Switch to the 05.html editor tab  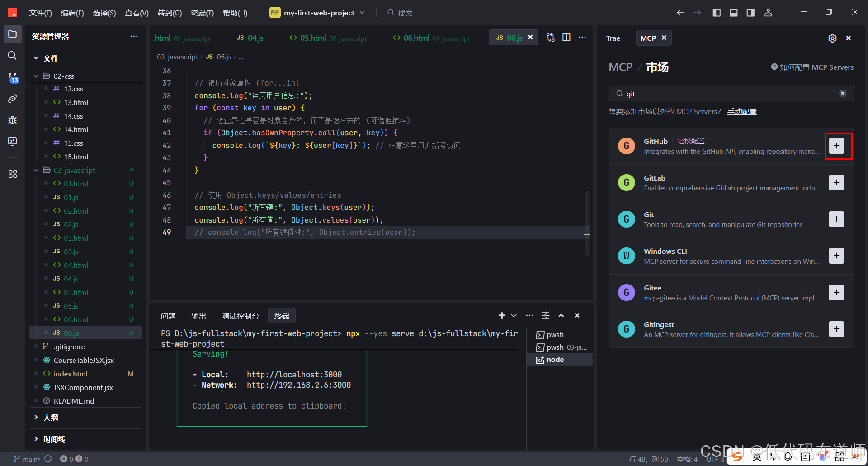[x=328, y=38]
